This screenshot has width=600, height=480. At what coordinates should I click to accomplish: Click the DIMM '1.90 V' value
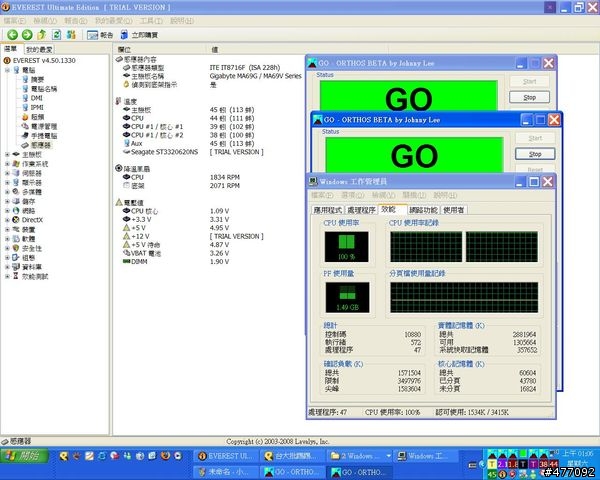click(219, 262)
